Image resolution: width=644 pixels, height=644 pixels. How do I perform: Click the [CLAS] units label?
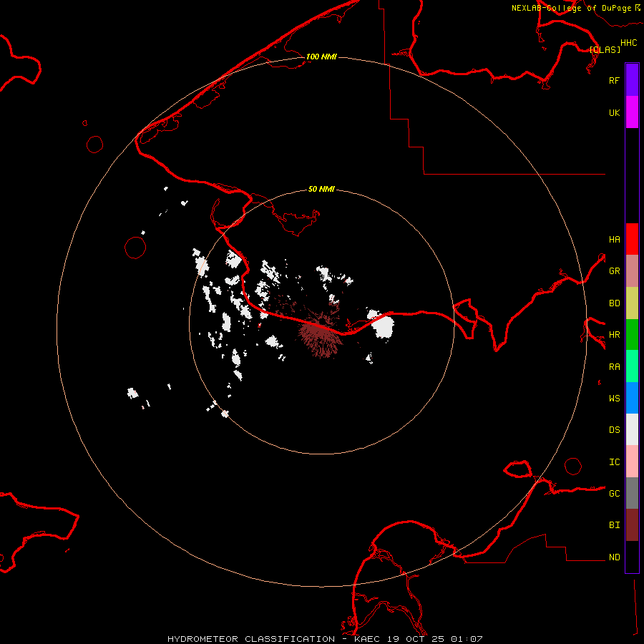coord(605,49)
